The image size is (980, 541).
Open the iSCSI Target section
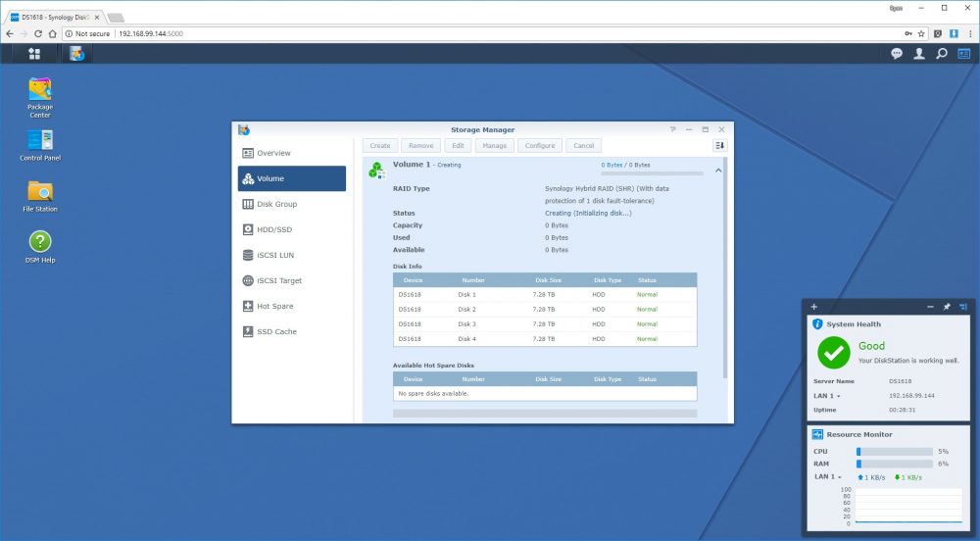click(292, 281)
